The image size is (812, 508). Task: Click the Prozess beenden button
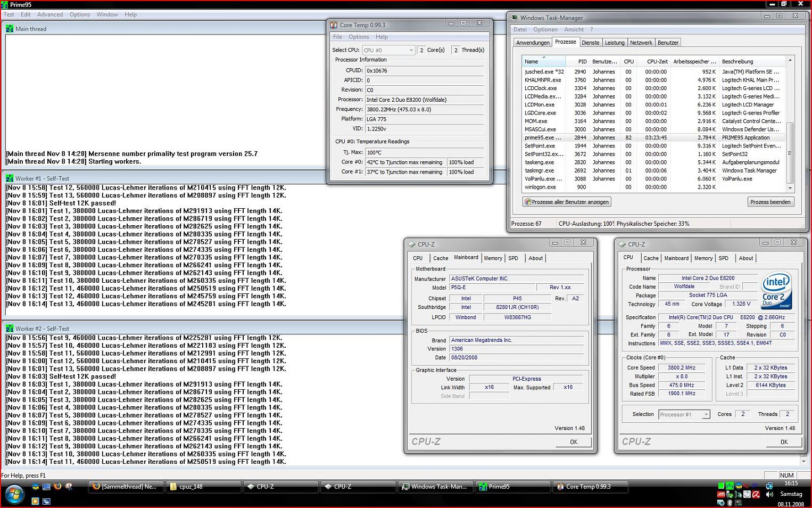click(770, 202)
